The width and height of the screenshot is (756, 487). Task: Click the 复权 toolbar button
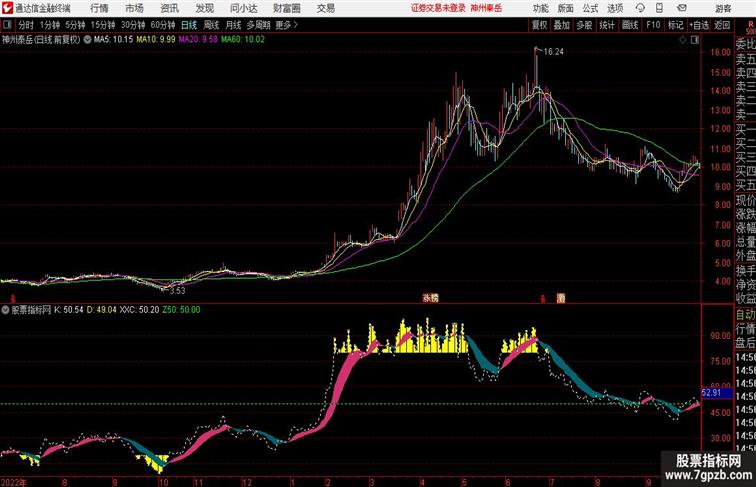click(540, 25)
